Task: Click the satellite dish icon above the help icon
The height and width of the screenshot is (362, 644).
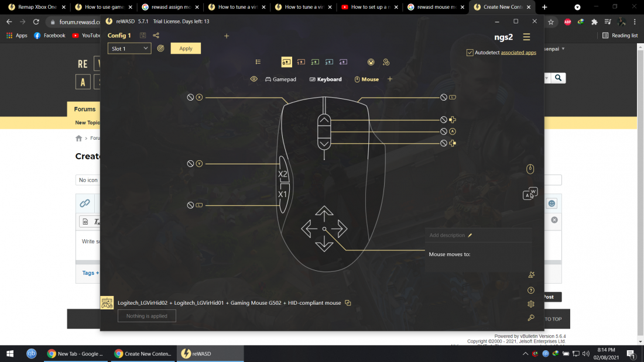Action: (531, 275)
